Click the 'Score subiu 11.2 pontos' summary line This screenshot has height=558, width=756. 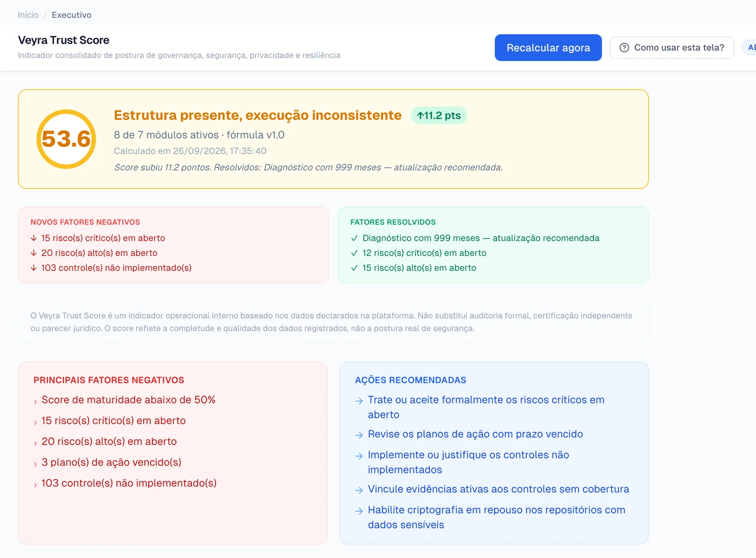(x=308, y=168)
